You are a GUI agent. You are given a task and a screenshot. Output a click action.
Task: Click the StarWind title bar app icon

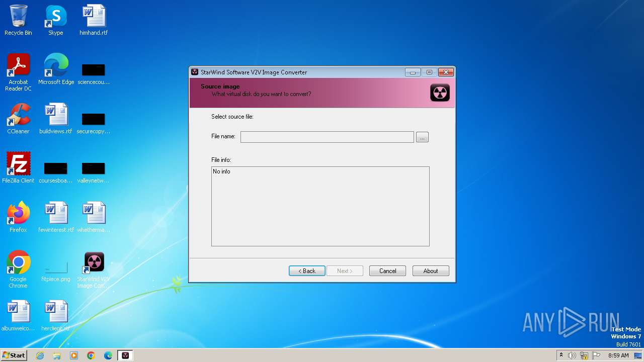[195, 72]
